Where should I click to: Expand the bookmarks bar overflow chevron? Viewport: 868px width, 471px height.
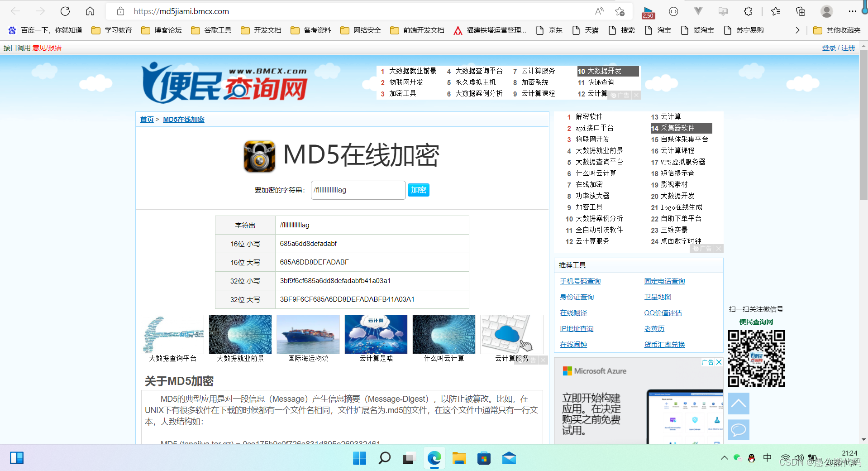pos(797,30)
